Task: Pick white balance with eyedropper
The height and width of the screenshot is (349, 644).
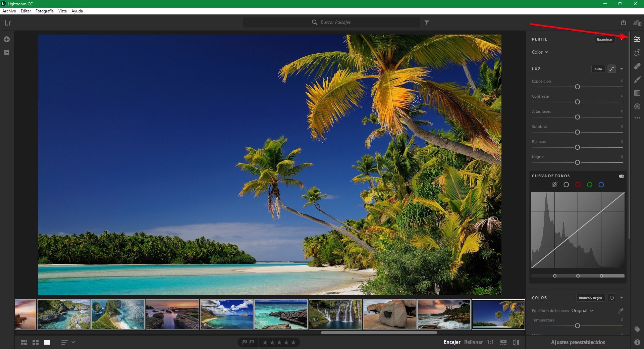Action: (621, 311)
